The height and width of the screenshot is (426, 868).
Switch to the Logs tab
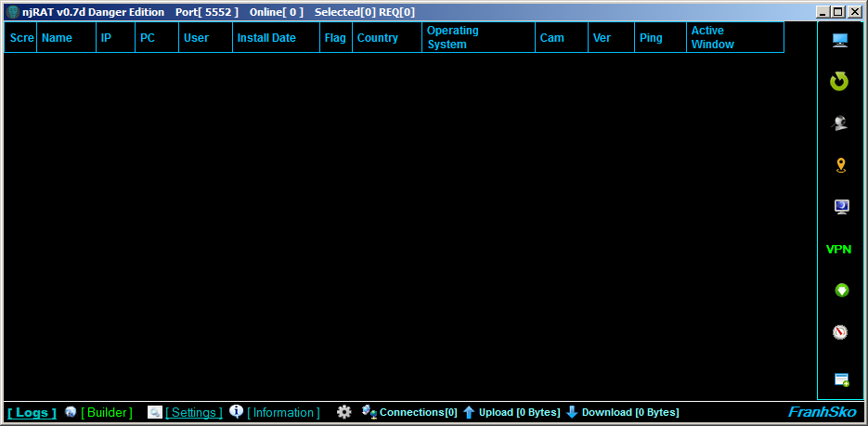(32, 412)
